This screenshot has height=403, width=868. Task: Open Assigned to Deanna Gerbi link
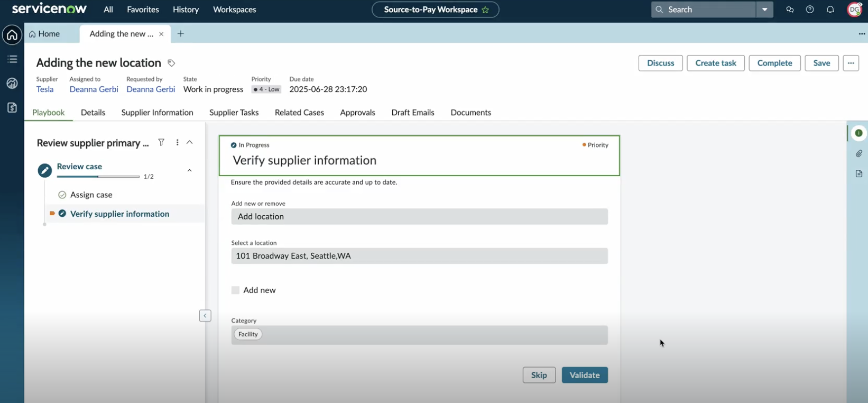click(94, 89)
